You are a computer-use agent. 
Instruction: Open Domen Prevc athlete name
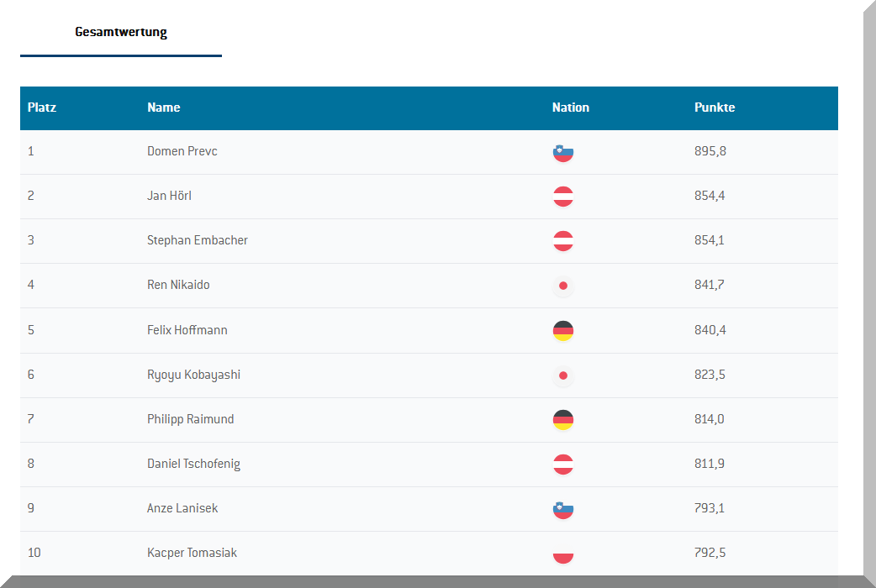[x=182, y=151]
